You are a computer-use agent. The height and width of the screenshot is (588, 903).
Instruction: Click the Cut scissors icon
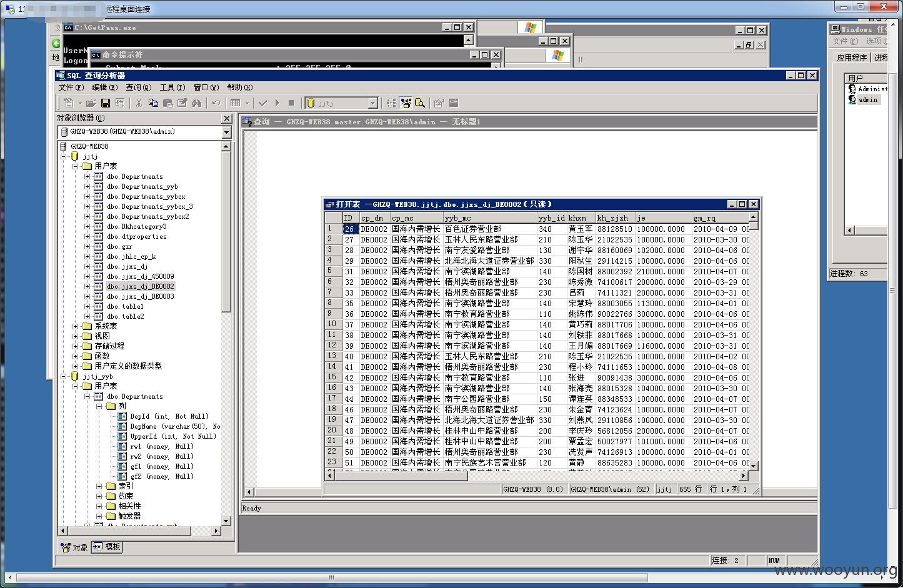coord(139,103)
